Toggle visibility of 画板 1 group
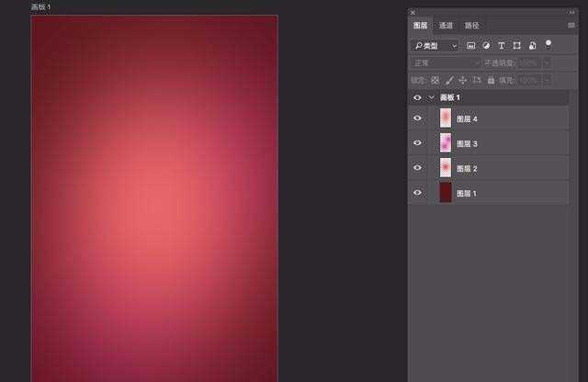This screenshot has width=588, height=382. coord(418,97)
